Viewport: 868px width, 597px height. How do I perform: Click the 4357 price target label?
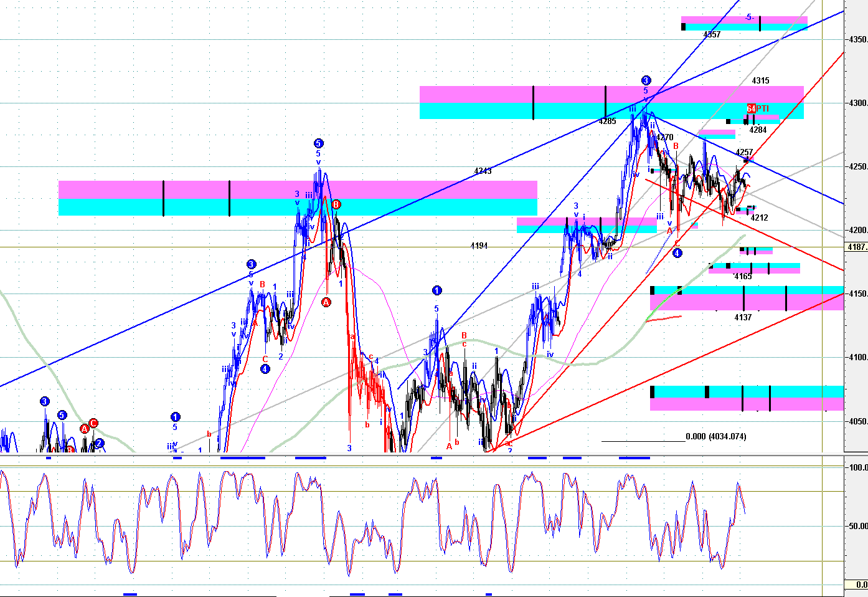point(712,35)
